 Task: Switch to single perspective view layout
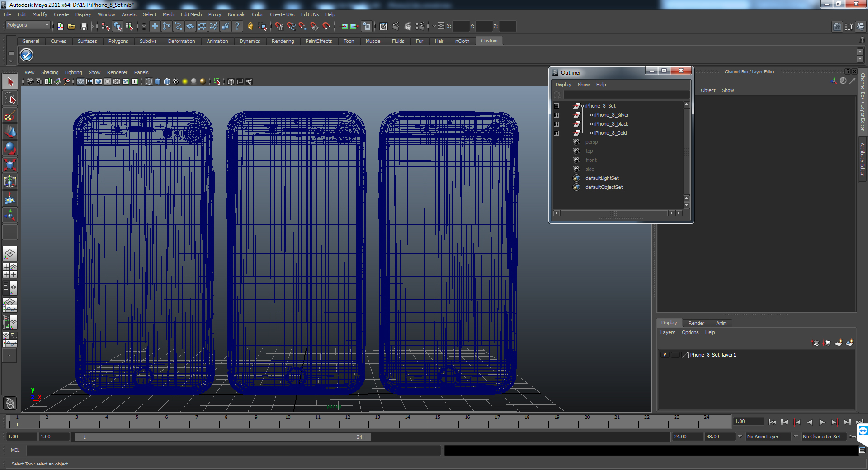[x=10, y=254]
